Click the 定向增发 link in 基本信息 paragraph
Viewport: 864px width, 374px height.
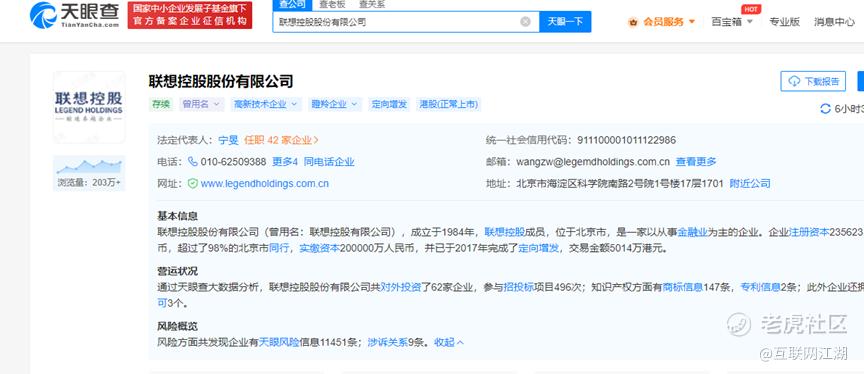click(x=538, y=248)
